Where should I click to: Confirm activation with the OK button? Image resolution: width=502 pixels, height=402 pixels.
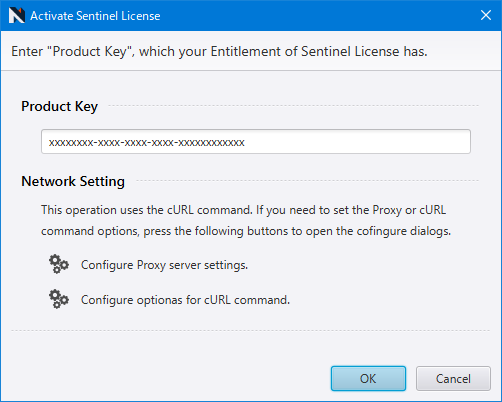(x=368, y=378)
